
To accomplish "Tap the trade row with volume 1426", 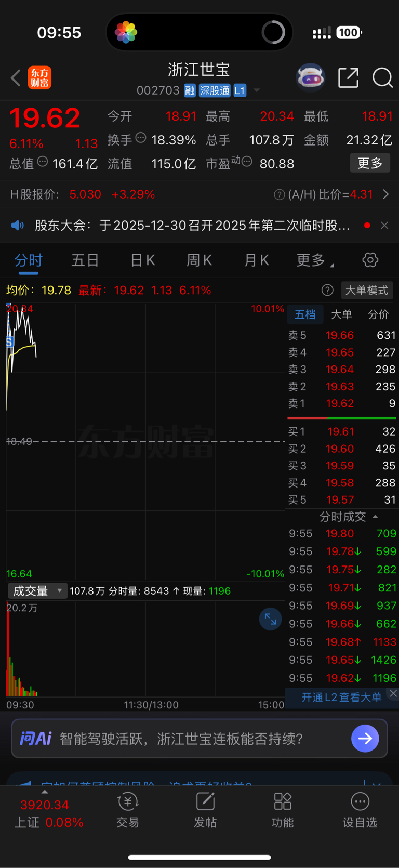I will (342, 660).
